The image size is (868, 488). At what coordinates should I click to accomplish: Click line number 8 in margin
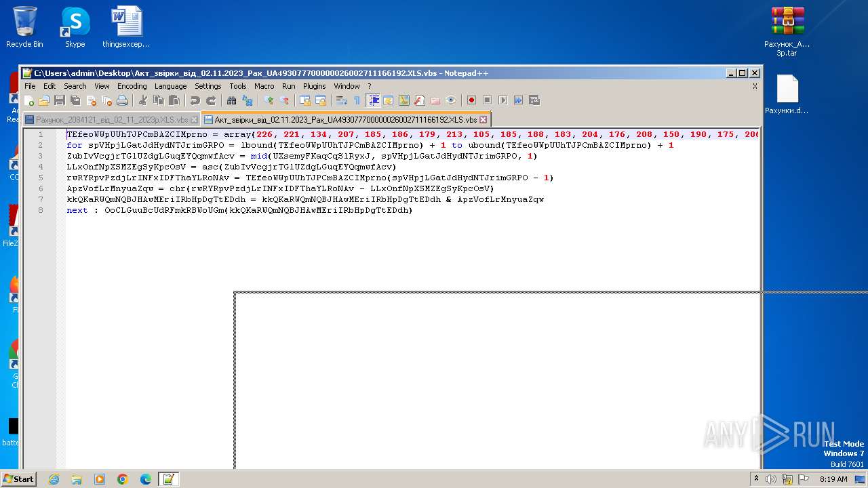pyautogui.click(x=41, y=210)
